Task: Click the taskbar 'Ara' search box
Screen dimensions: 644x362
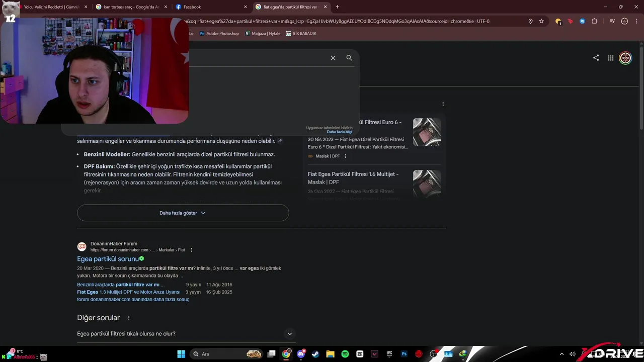Action: coord(226,354)
